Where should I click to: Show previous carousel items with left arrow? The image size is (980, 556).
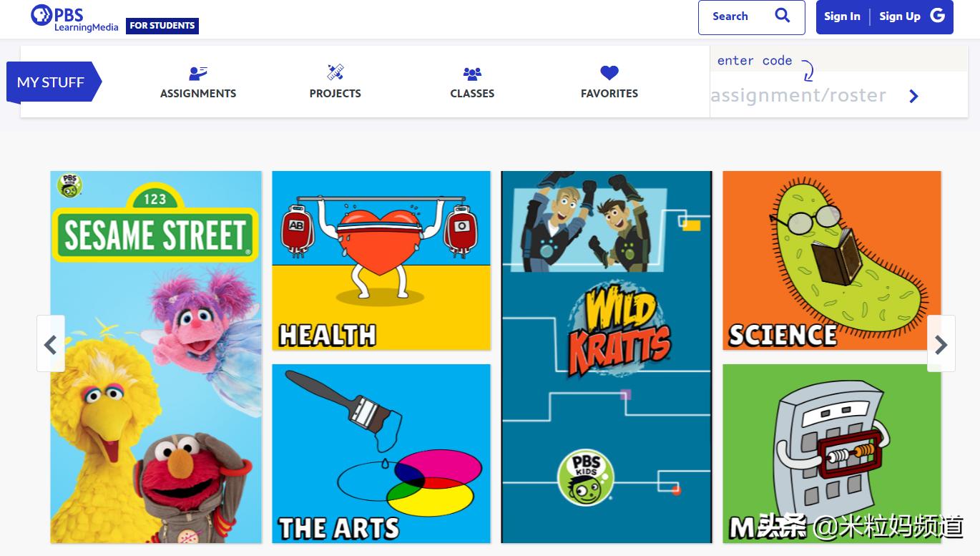51,344
